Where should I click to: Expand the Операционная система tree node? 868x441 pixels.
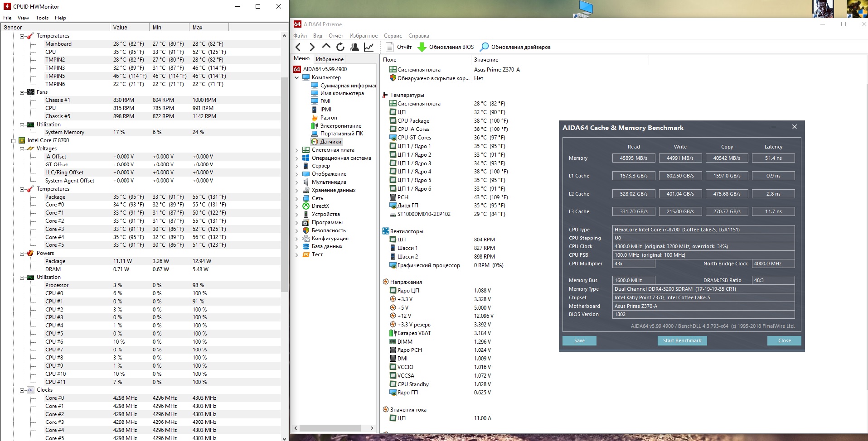(297, 158)
